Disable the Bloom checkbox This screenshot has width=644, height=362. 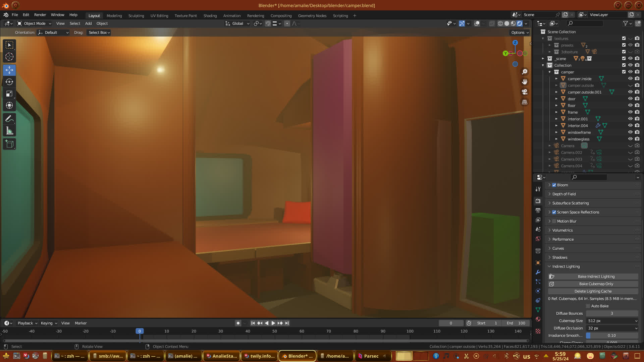point(554,185)
